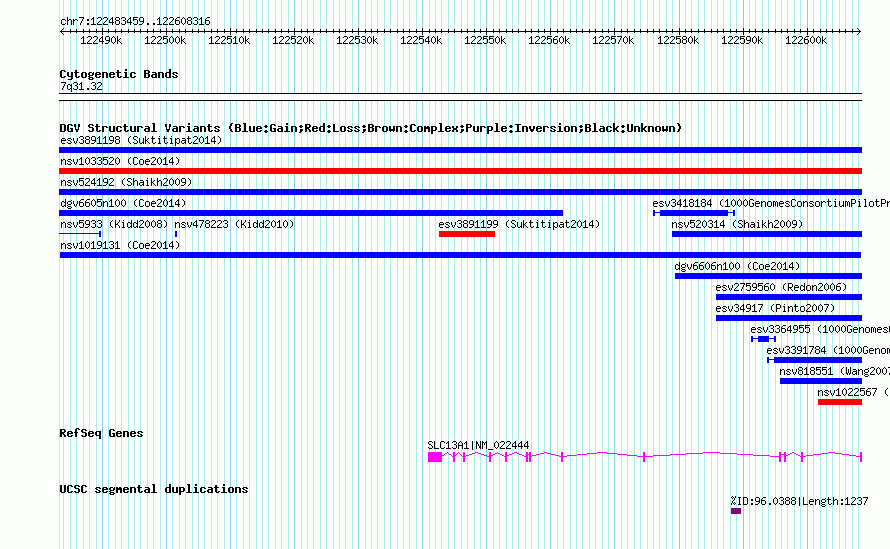Viewport: 890px width, 549px height.
Task: Click the %ID:96.0388|Length:1237 label
Action: coord(799,501)
